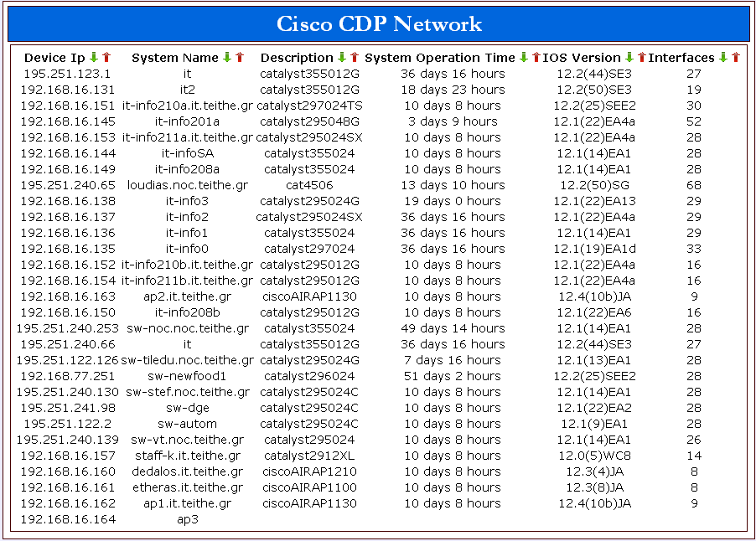
Task: Click IOS version 12.1(22)EA13
Action: tap(594, 201)
